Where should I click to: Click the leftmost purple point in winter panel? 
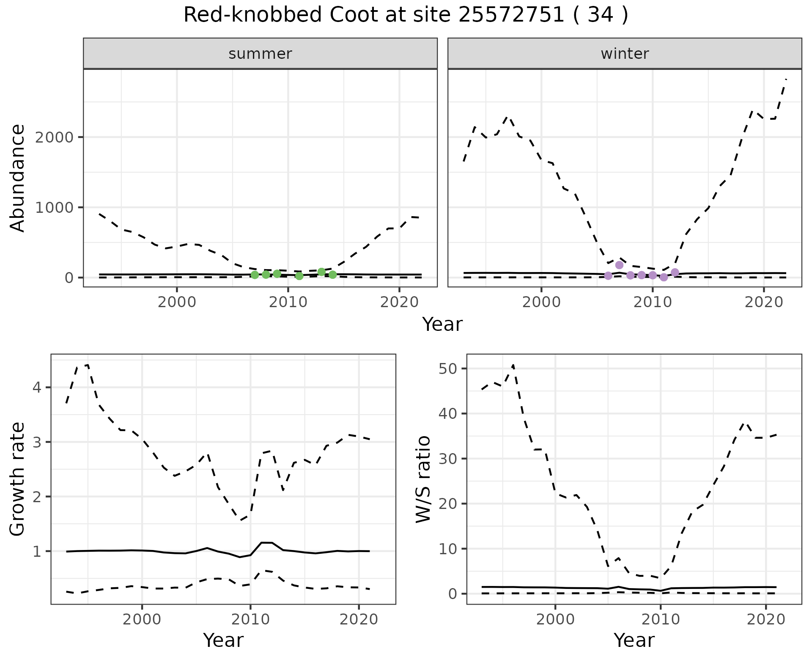(x=608, y=276)
